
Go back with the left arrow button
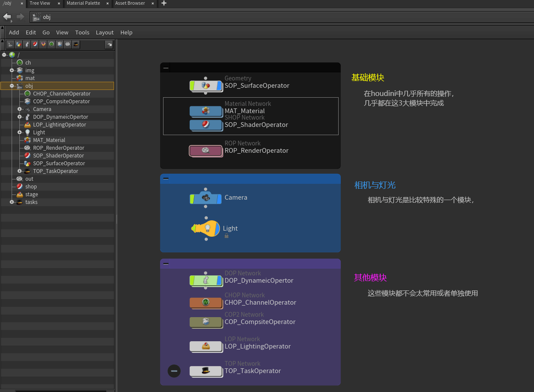(7, 17)
